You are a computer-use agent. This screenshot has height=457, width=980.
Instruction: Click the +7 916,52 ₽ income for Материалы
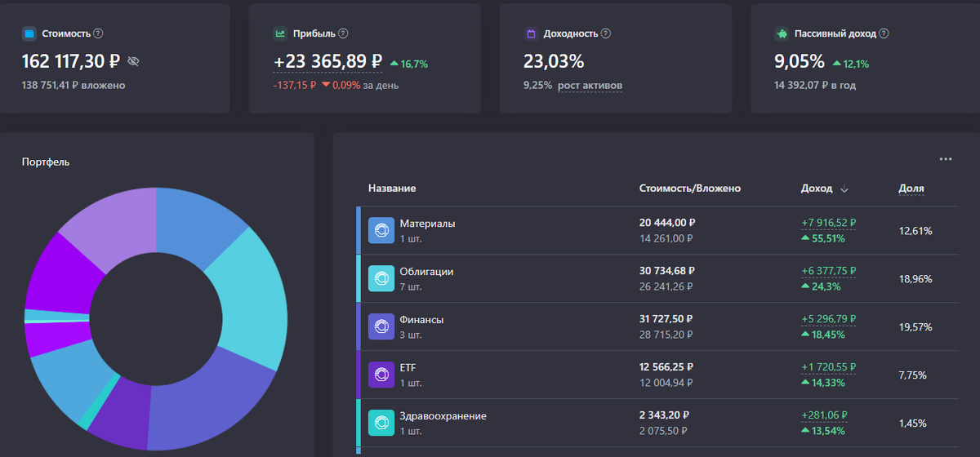(829, 223)
